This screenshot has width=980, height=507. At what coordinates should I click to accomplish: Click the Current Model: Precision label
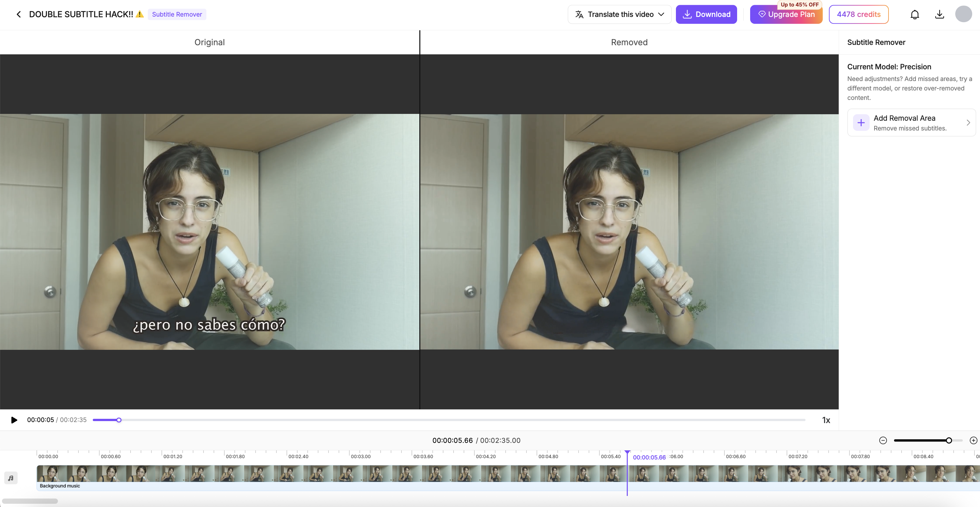889,67
